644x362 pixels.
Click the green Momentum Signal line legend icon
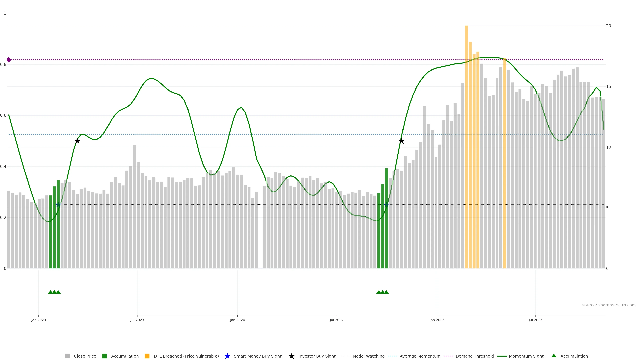click(502, 356)
